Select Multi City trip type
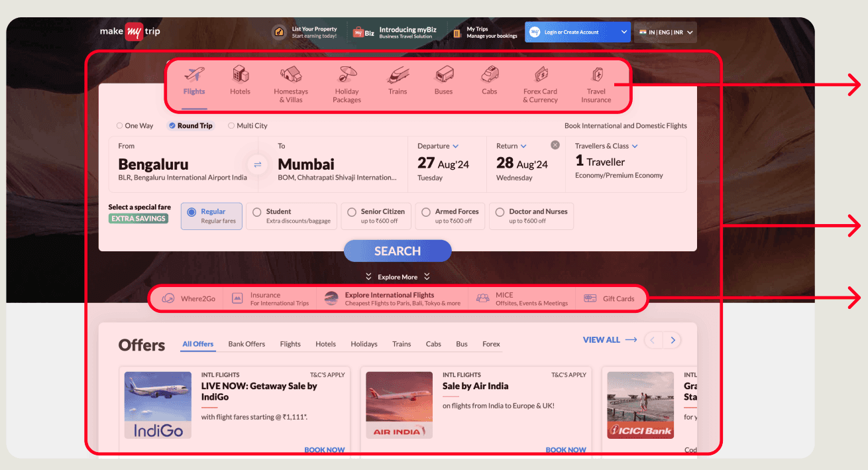The height and width of the screenshot is (470, 868). pyautogui.click(x=248, y=125)
